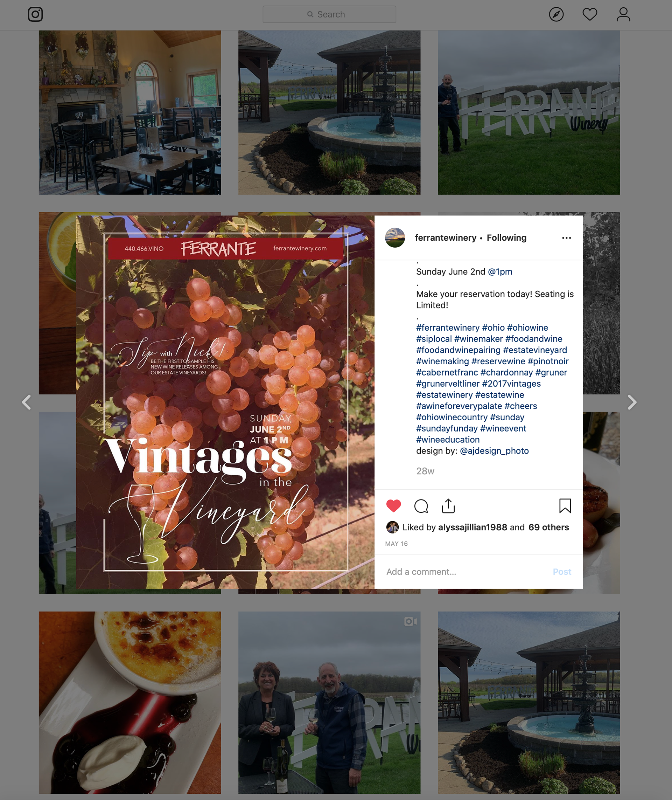
Task: Open the profile person icon
Action: (623, 14)
